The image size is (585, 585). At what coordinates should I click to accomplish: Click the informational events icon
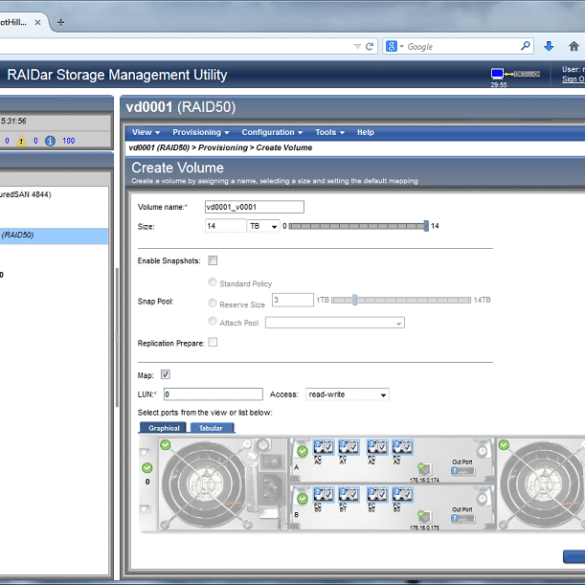pyautogui.click(x=50, y=141)
